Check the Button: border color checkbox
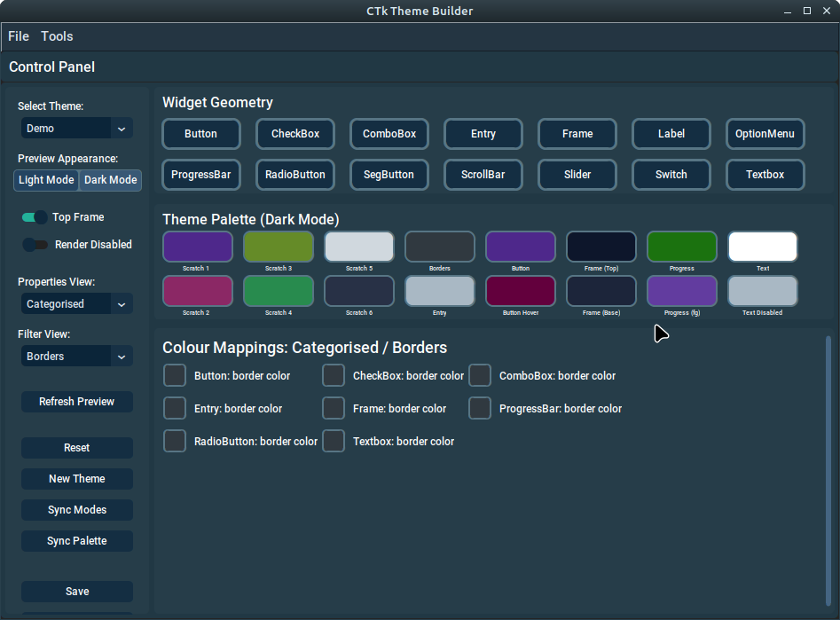This screenshot has width=840, height=620. tap(174, 375)
